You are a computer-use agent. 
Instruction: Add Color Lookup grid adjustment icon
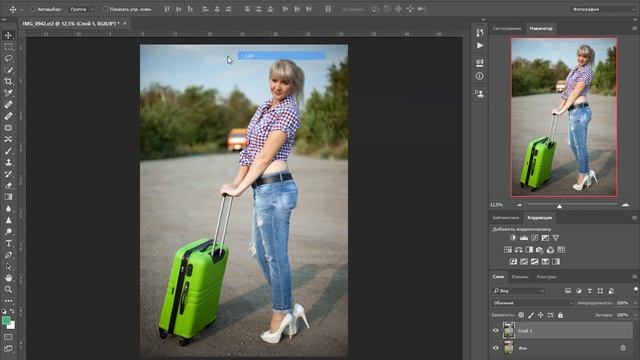coord(561,249)
